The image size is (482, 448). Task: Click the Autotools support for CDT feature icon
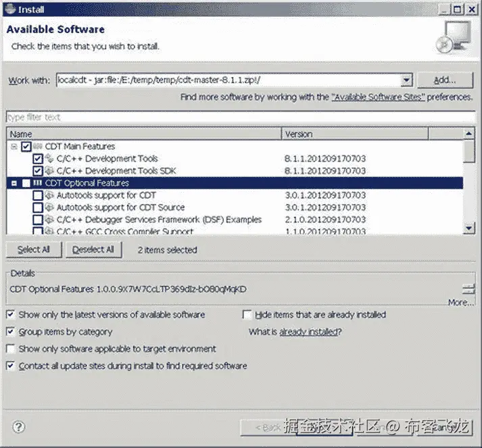coord(49,195)
